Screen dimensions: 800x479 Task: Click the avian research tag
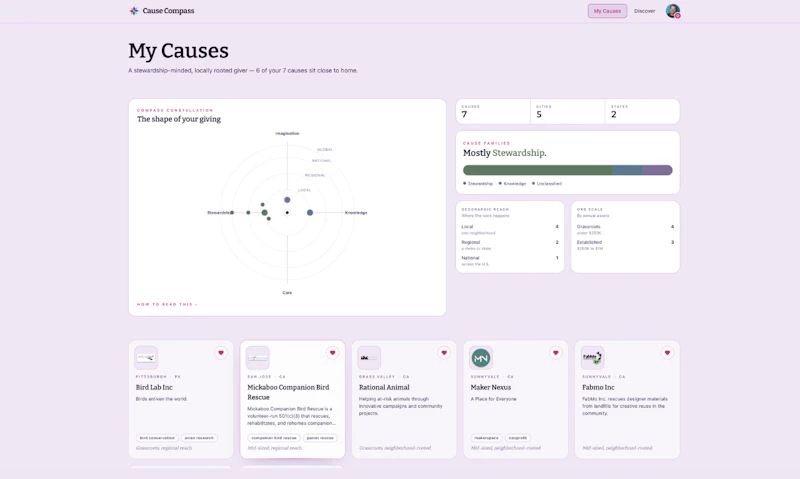tap(199, 438)
